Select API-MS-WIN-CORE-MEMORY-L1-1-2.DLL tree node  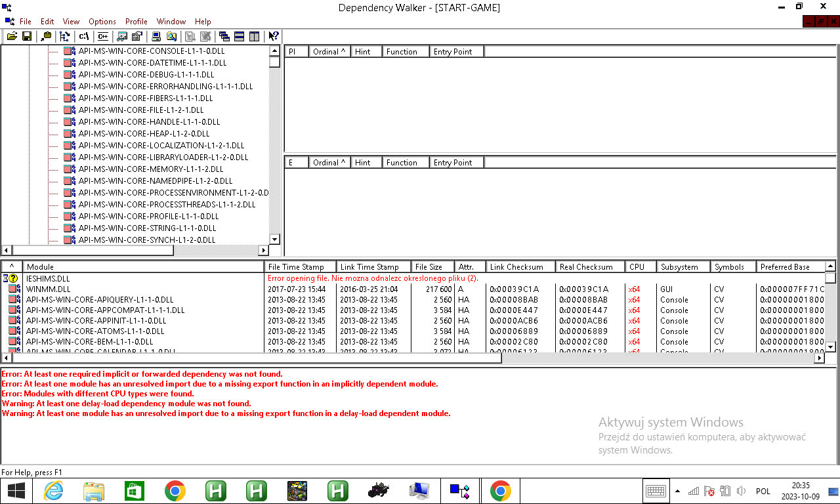[x=151, y=169]
